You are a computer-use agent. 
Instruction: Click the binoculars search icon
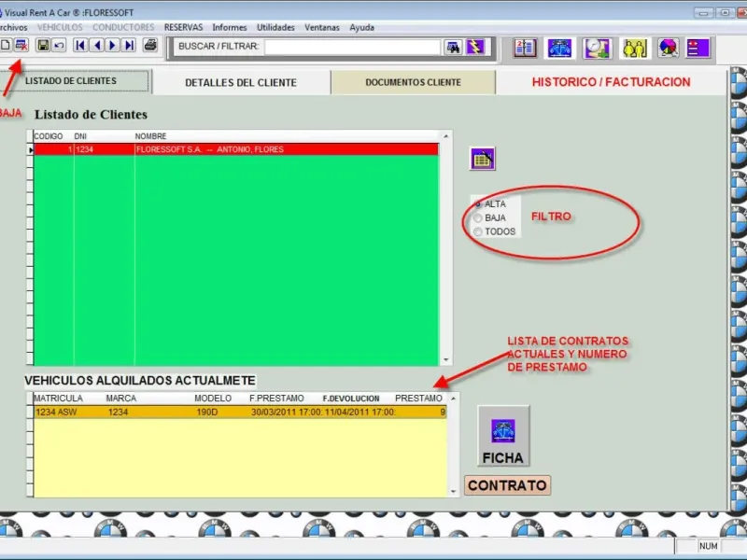pyautogui.click(x=453, y=47)
